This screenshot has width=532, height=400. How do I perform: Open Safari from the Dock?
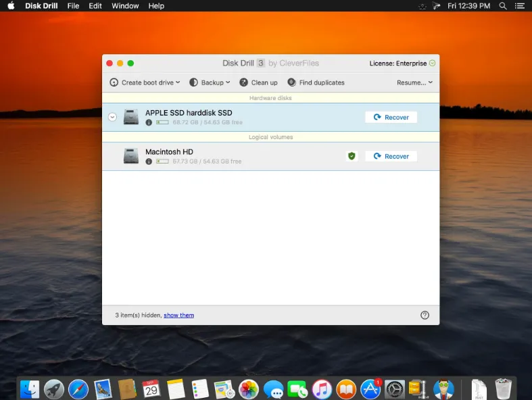[x=78, y=389]
